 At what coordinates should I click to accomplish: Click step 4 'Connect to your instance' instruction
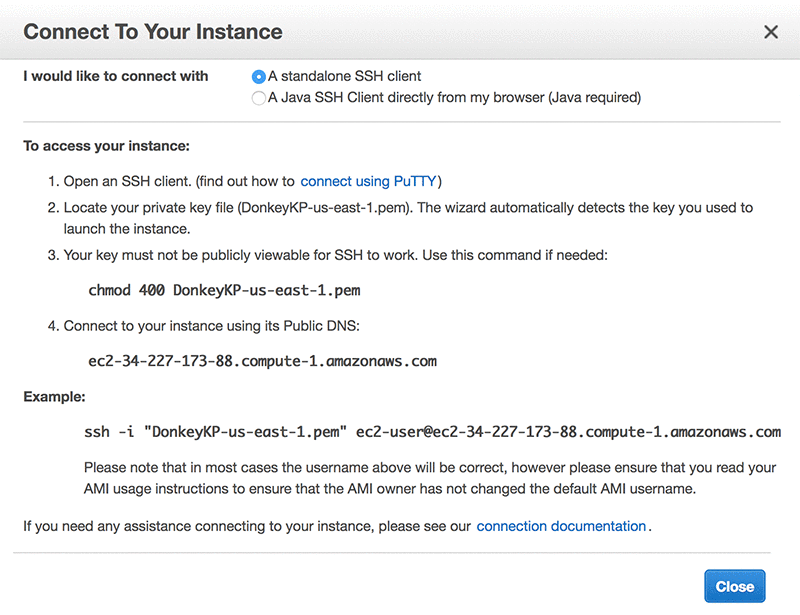(216, 326)
